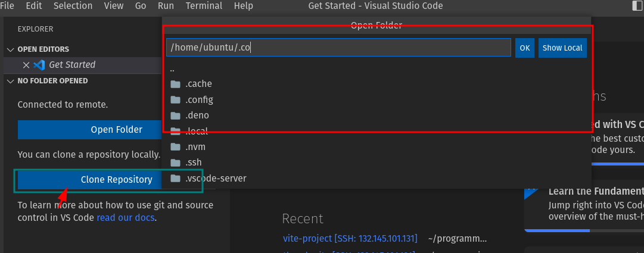
Task: Select the Get Started open editor entry
Action: click(82, 65)
